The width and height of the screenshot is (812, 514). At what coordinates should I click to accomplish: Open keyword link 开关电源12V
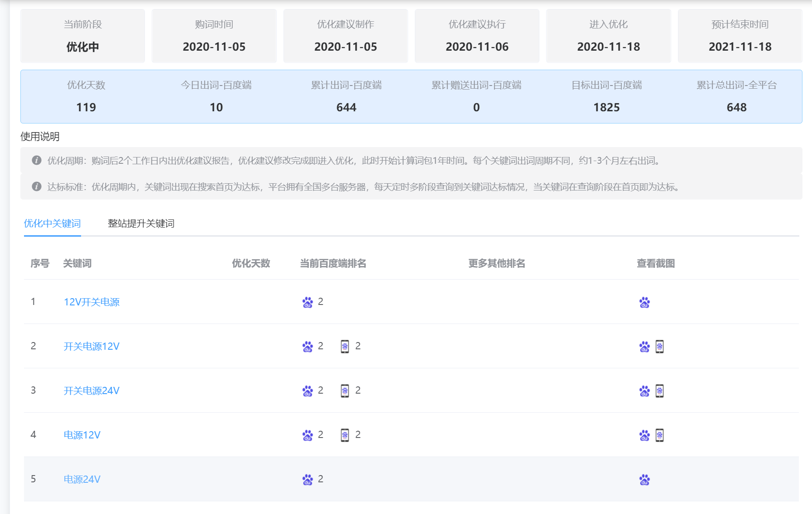tap(91, 347)
